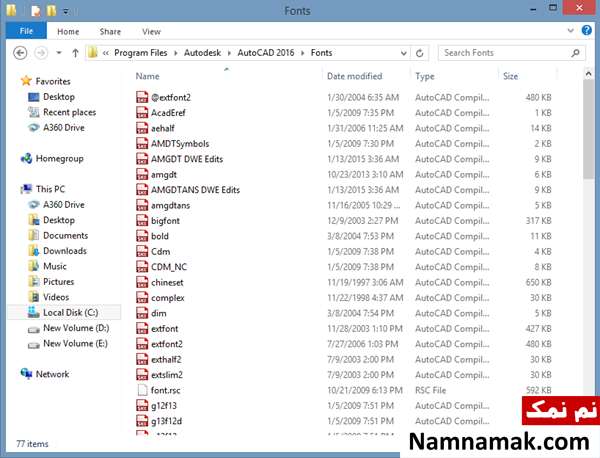The image size is (600, 458).
Task: Click the Favorites star icon
Action: pos(26,81)
